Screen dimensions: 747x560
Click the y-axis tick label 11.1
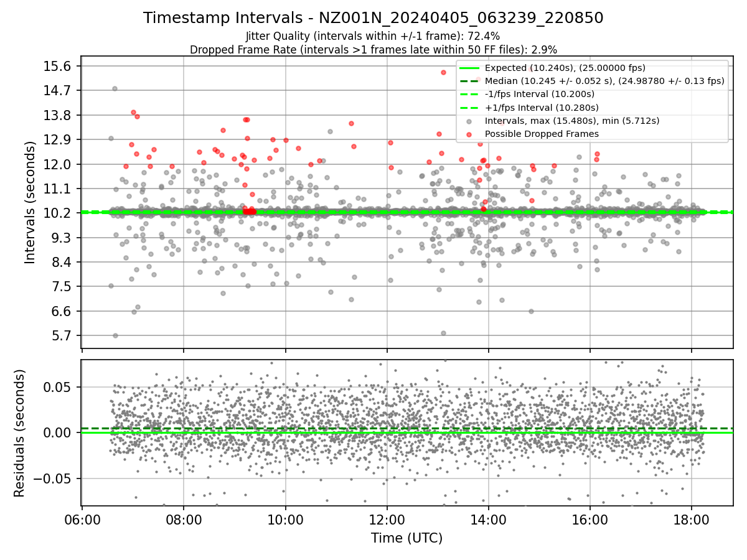pos(59,189)
